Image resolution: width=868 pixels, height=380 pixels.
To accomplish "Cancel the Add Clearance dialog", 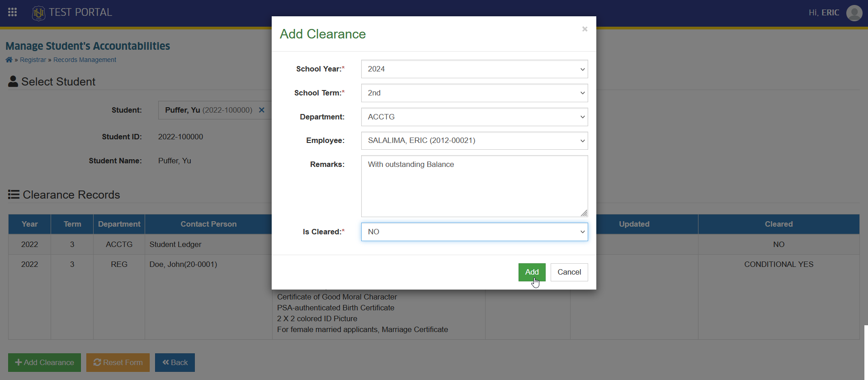I will (569, 272).
